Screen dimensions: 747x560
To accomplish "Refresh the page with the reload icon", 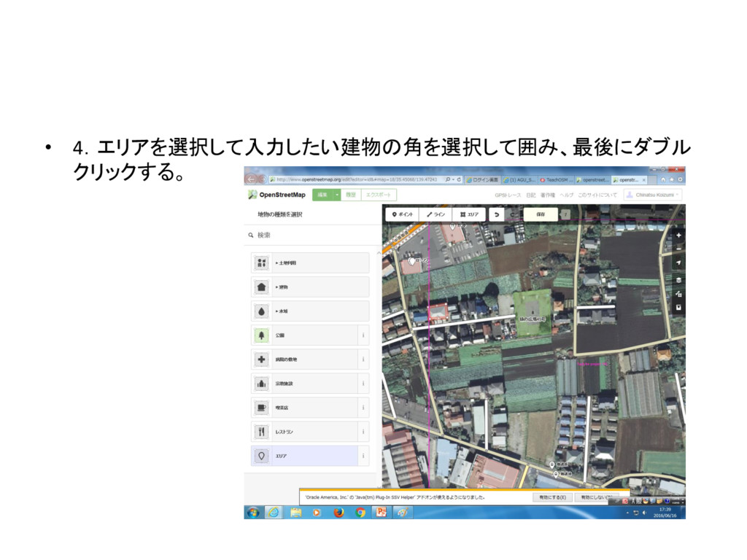I will click(460, 179).
